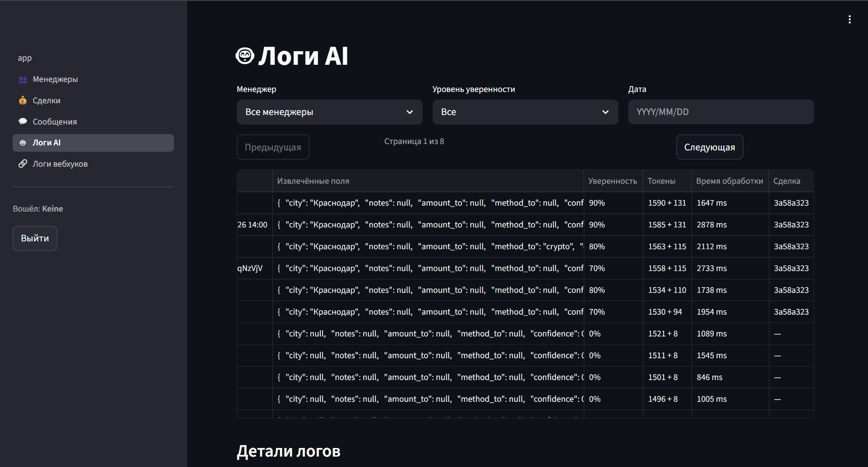Click the YYYY/MM/DD date field

pyautogui.click(x=720, y=112)
